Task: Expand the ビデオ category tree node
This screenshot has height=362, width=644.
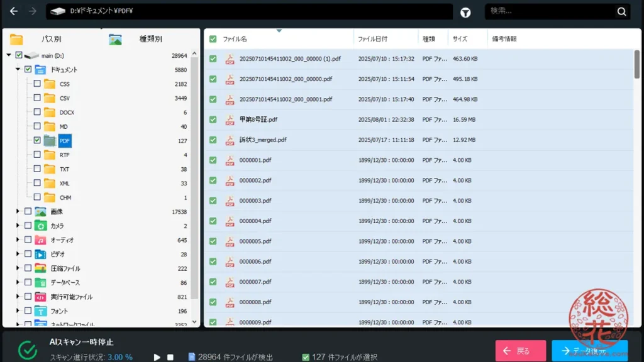Action: [18, 255]
